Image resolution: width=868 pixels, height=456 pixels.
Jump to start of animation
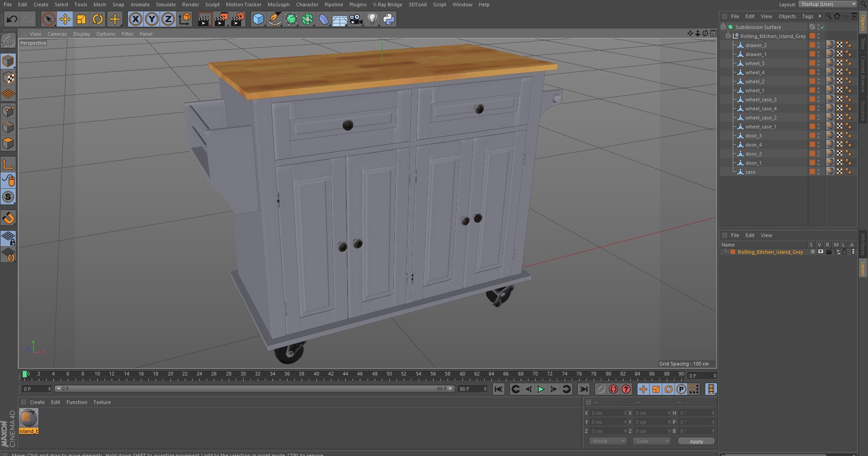pyautogui.click(x=498, y=389)
